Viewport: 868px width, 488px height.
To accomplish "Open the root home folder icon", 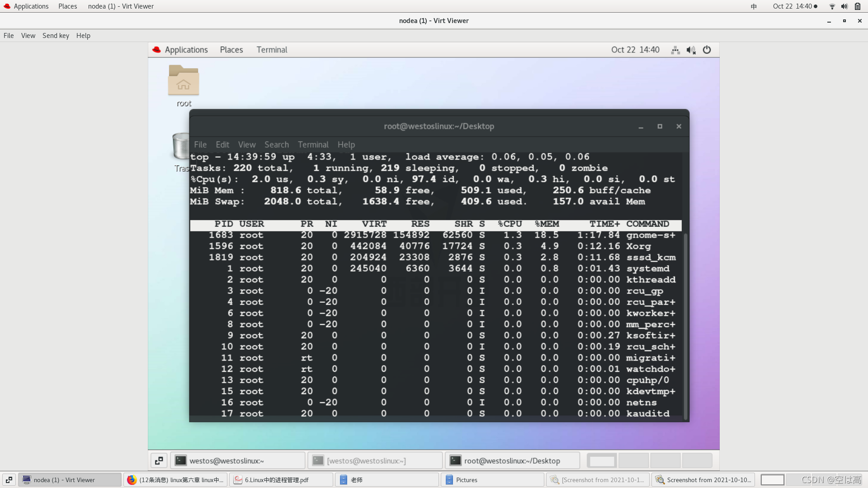I will [184, 80].
